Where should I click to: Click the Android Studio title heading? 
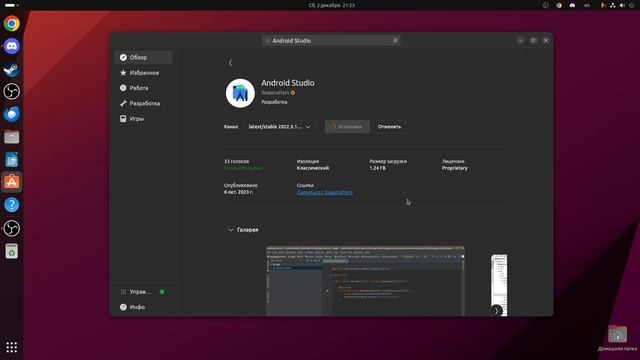288,83
